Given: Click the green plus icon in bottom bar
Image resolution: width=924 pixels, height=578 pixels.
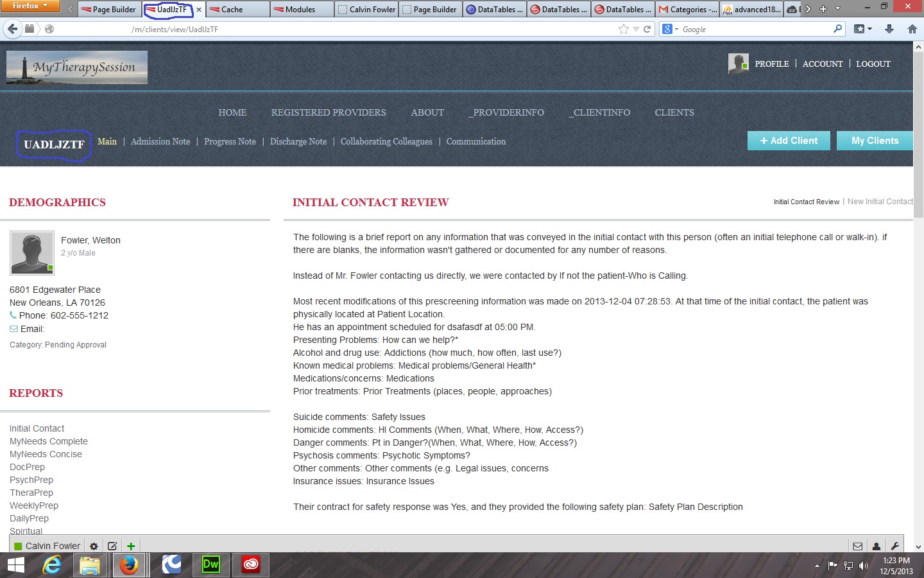Looking at the screenshot, I should (x=131, y=546).
